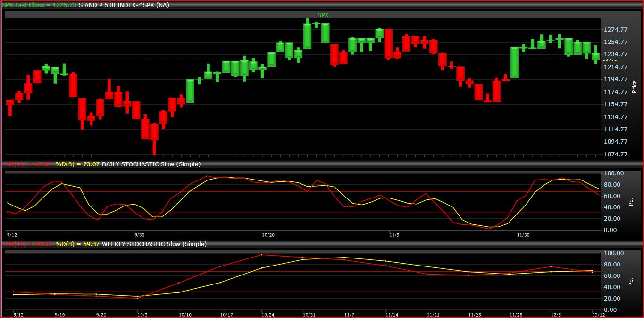644x318 pixels.
Task: Click daily stochastic 11/9 date label
Action: click(x=395, y=234)
